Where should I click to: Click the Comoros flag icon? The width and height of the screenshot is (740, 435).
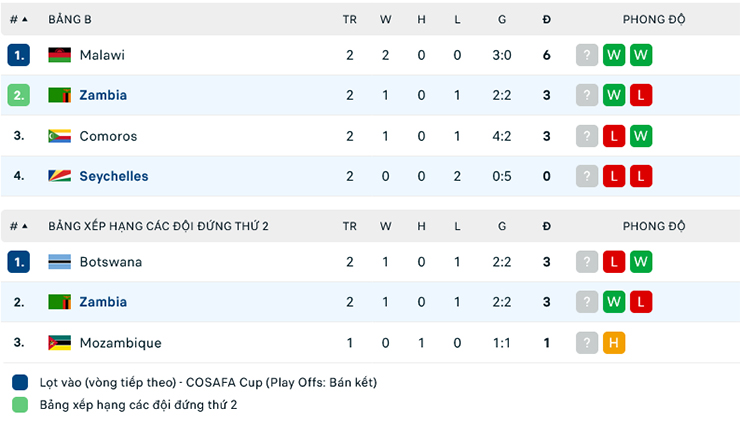coord(59,136)
